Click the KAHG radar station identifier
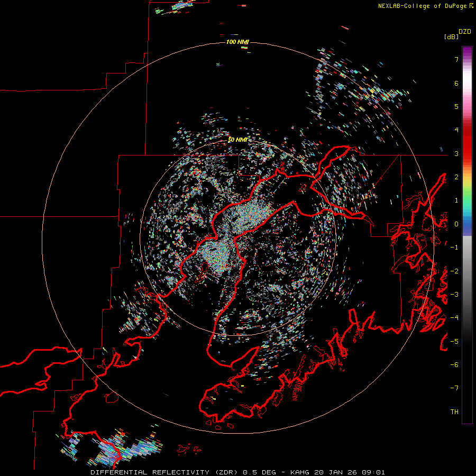476x476 pixels. [x=300, y=472]
